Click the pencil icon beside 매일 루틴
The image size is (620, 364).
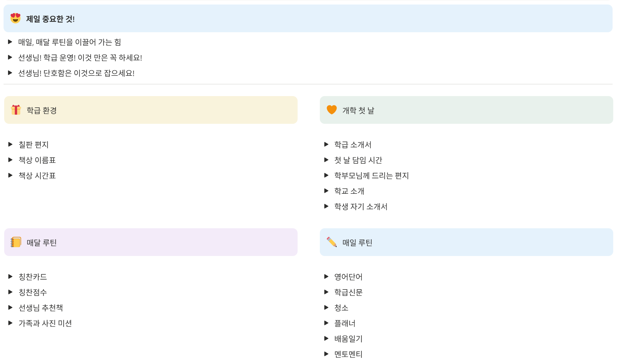coord(331,242)
